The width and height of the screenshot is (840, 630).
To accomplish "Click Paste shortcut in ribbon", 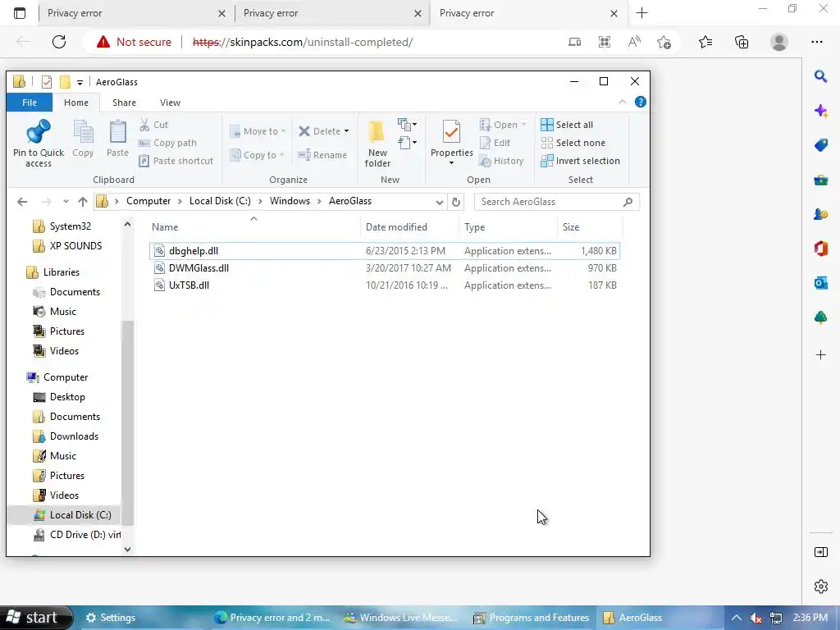I will point(176,161).
